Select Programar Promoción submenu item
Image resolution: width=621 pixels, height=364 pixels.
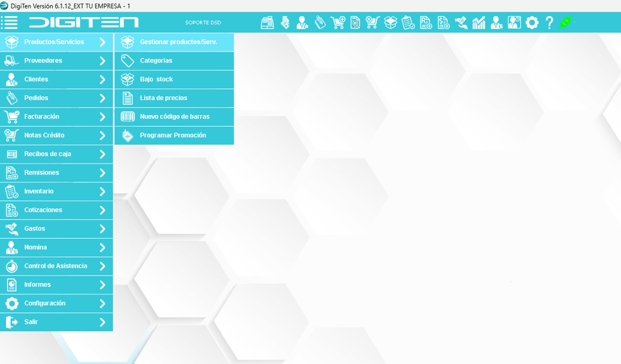pos(174,135)
